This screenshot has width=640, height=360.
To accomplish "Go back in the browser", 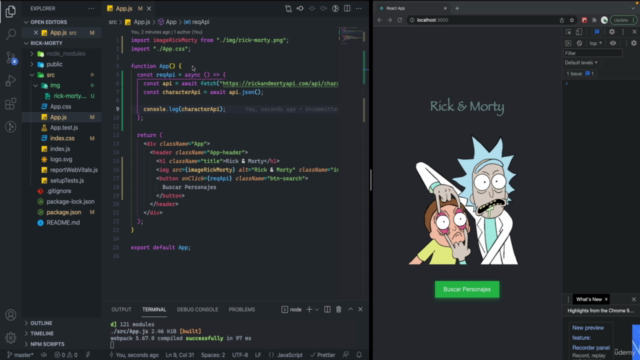I will click(x=380, y=20).
